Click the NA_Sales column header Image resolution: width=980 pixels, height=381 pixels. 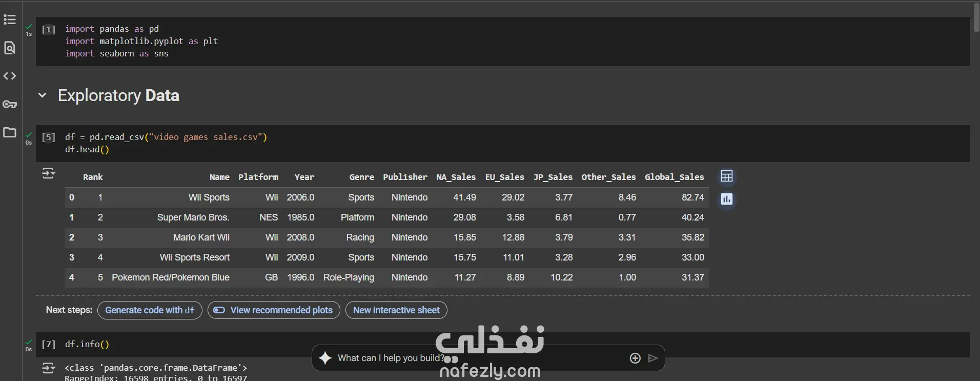pos(456,177)
